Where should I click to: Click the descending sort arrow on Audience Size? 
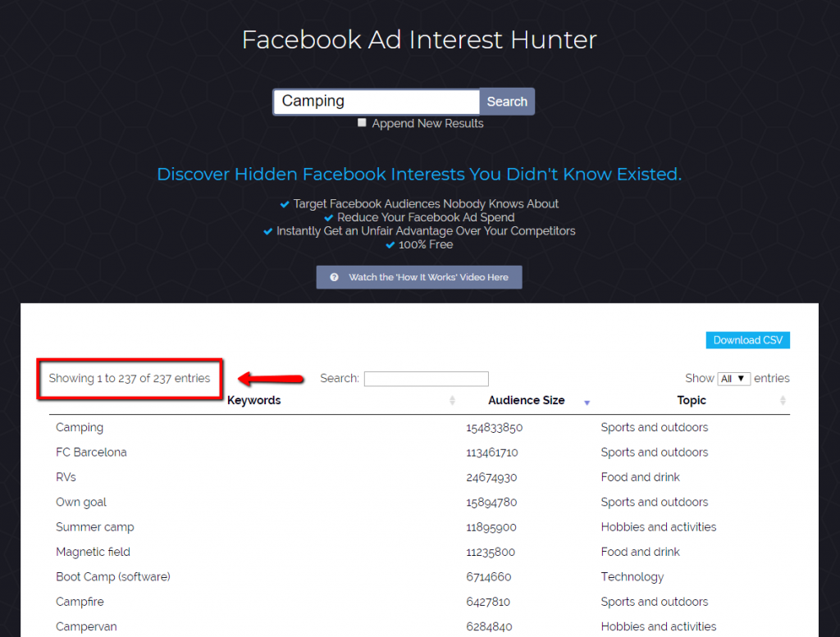587,403
